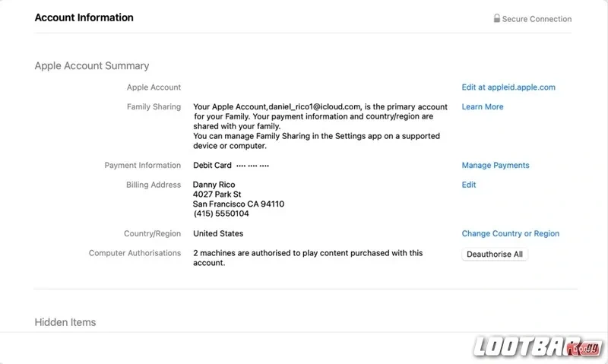This screenshot has width=608, height=364.
Task: Click the Country/Region label
Action: (152, 233)
